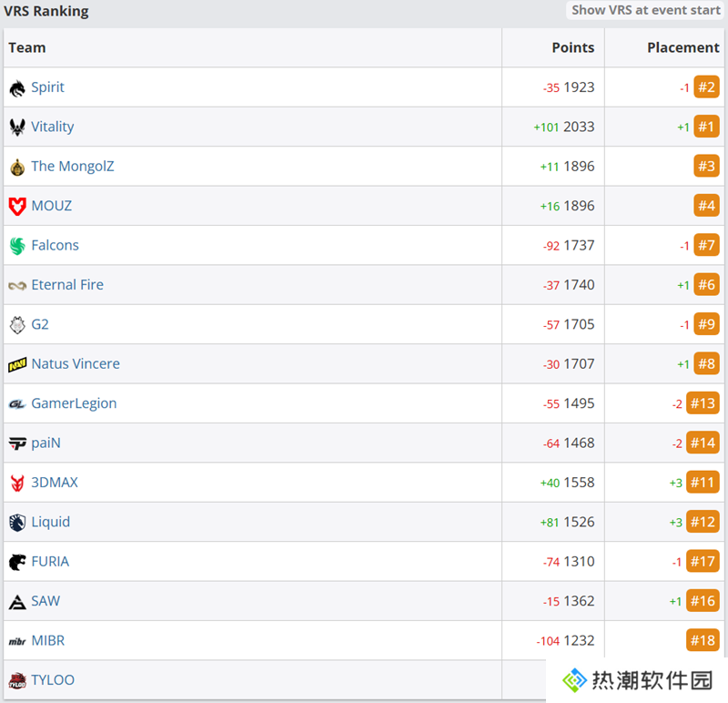Click the 3DMAX red logo icon

point(17,483)
